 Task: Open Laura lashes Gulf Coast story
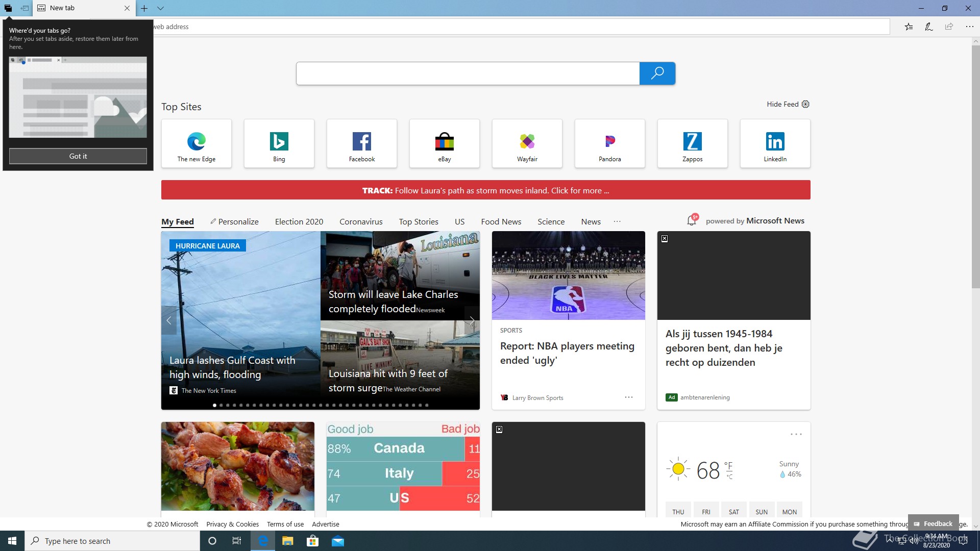232,367
